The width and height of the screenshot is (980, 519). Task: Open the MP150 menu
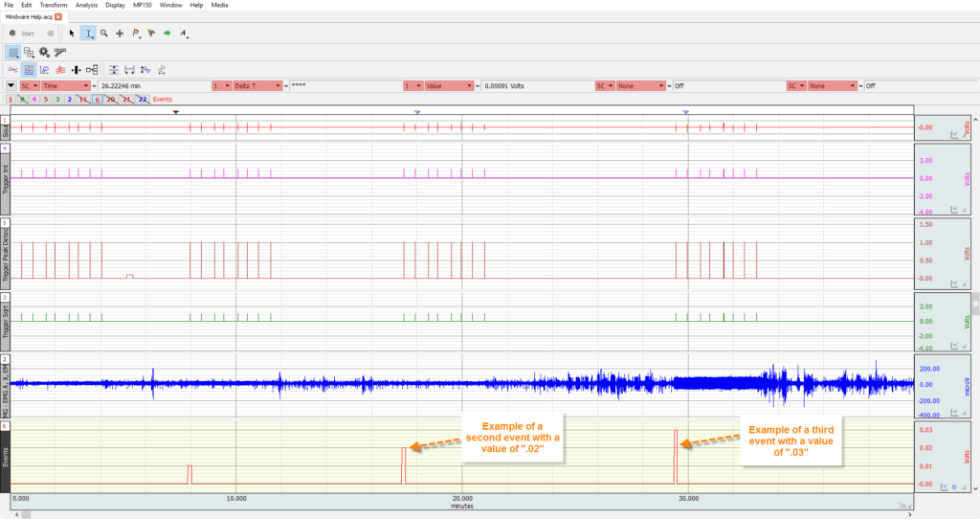[143, 5]
